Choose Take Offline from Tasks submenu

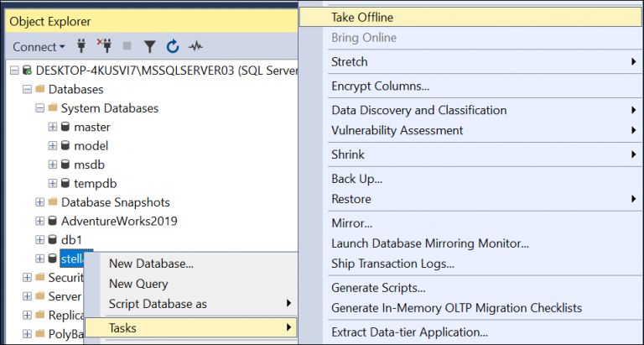point(362,17)
